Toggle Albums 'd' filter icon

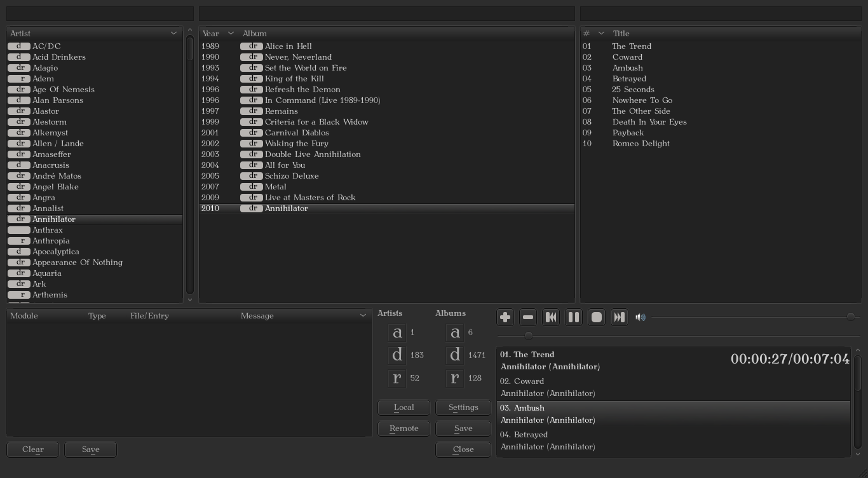455,355
